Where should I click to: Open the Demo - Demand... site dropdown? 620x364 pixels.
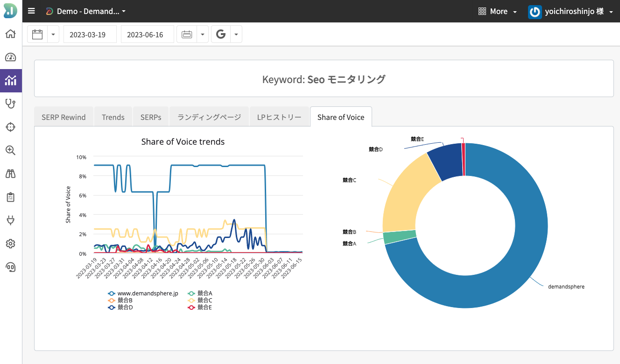click(85, 11)
